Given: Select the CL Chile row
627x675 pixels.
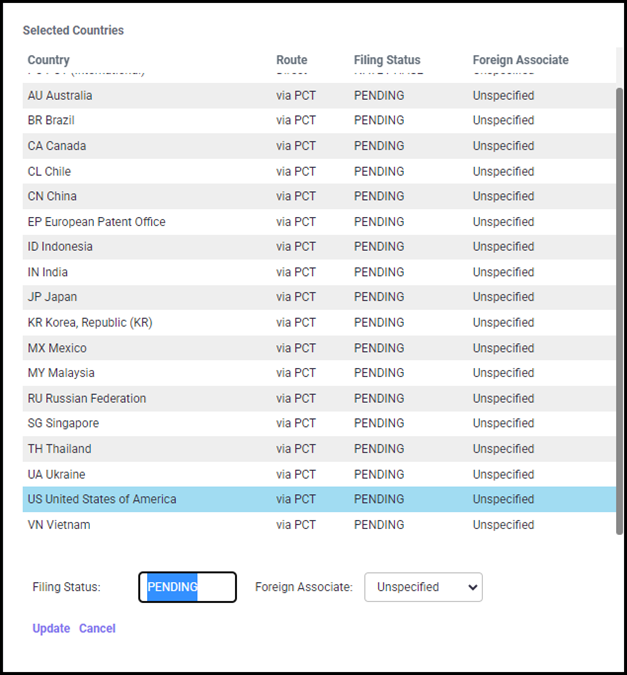Looking at the screenshot, I should (50, 171).
